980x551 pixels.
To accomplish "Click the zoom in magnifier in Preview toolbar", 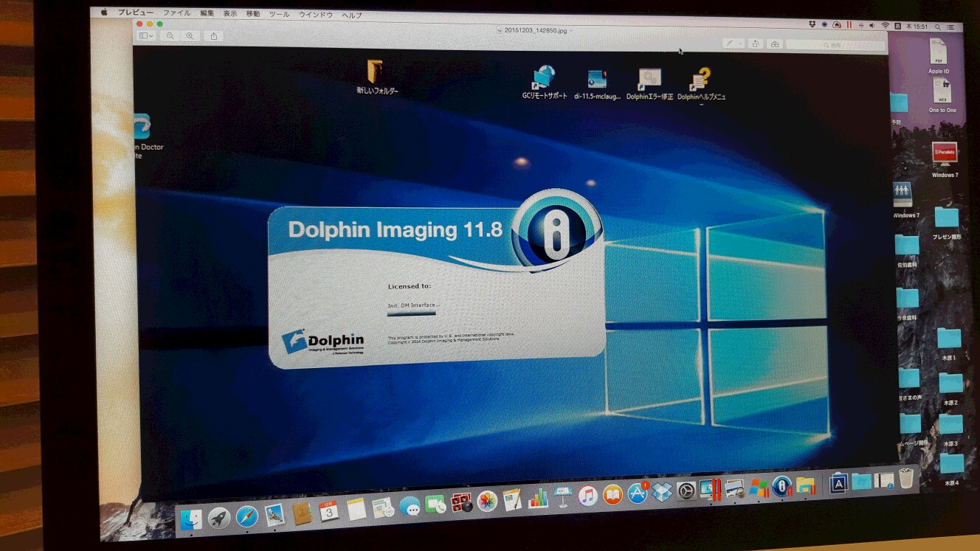I will pyautogui.click(x=190, y=35).
